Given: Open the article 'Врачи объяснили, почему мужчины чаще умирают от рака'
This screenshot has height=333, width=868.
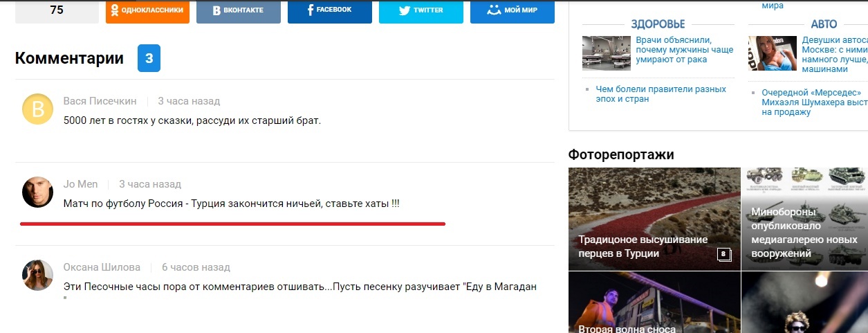Looking at the screenshot, I should coord(684,50).
